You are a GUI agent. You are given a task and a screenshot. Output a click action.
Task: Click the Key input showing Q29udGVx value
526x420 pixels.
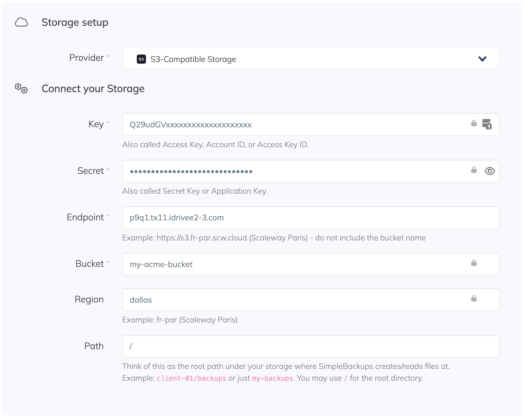tap(258, 125)
